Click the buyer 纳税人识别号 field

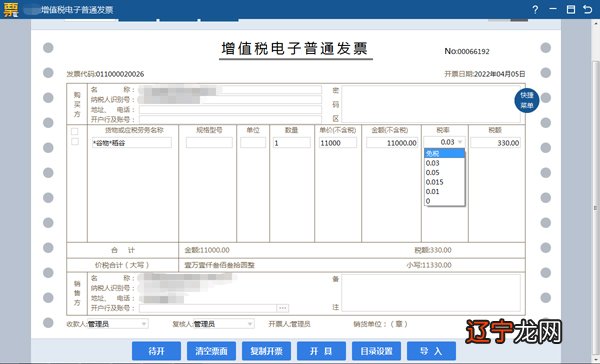click(x=230, y=100)
